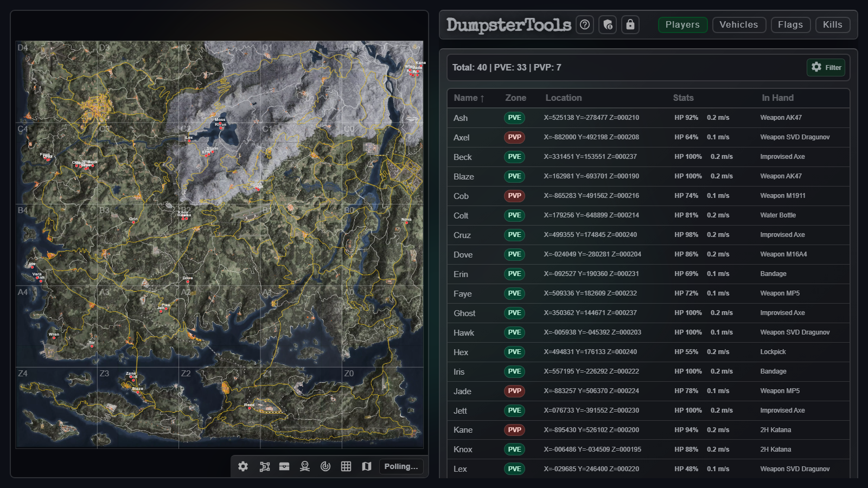Switch to the Players tab

click(682, 24)
